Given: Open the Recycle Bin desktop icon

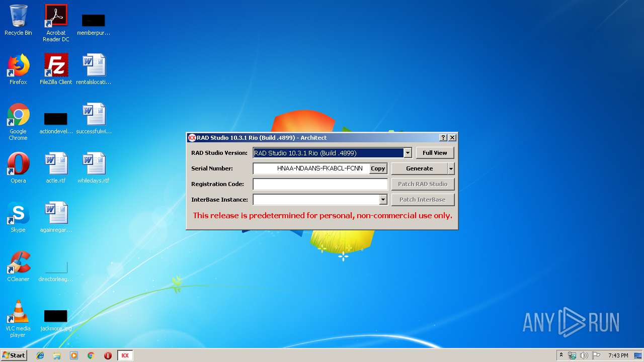Looking at the screenshot, I should 18,20.
